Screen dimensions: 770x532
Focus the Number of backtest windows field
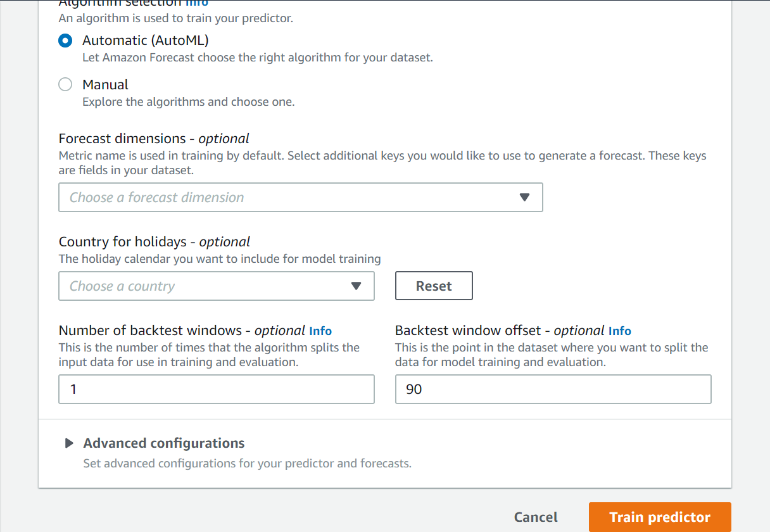pos(216,389)
